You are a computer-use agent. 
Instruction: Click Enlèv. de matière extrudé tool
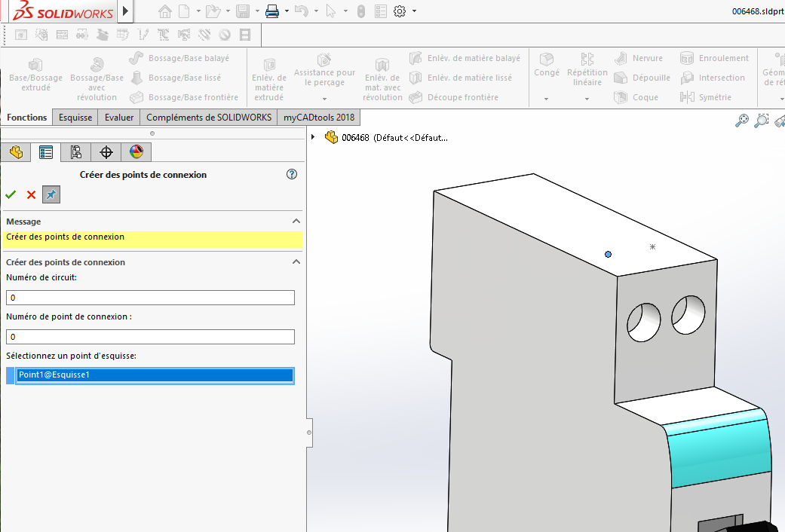click(x=269, y=79)
